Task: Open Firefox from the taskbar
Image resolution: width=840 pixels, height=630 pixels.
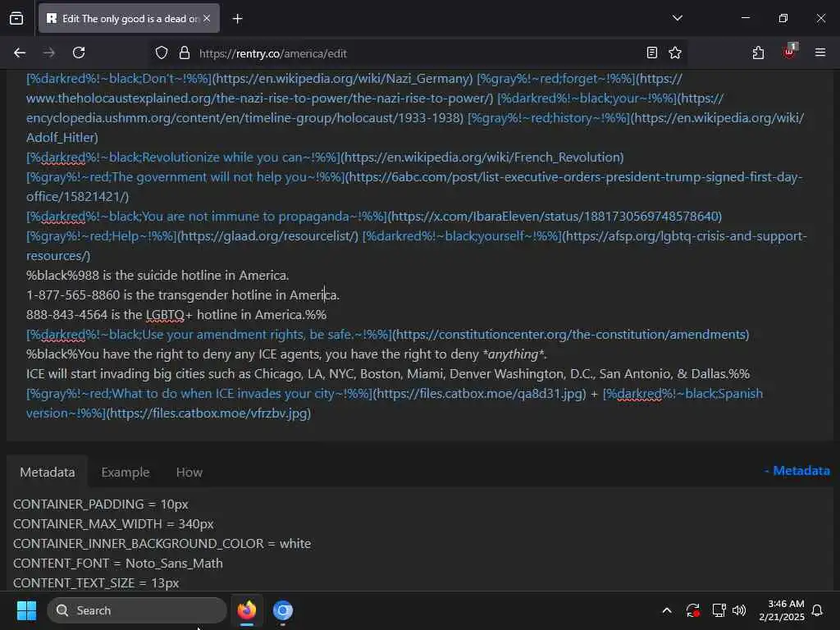Action: pos(246,610)
